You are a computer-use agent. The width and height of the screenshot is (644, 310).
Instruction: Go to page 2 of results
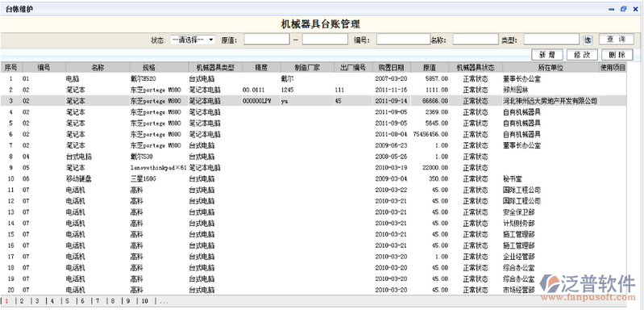pos(21,301)
